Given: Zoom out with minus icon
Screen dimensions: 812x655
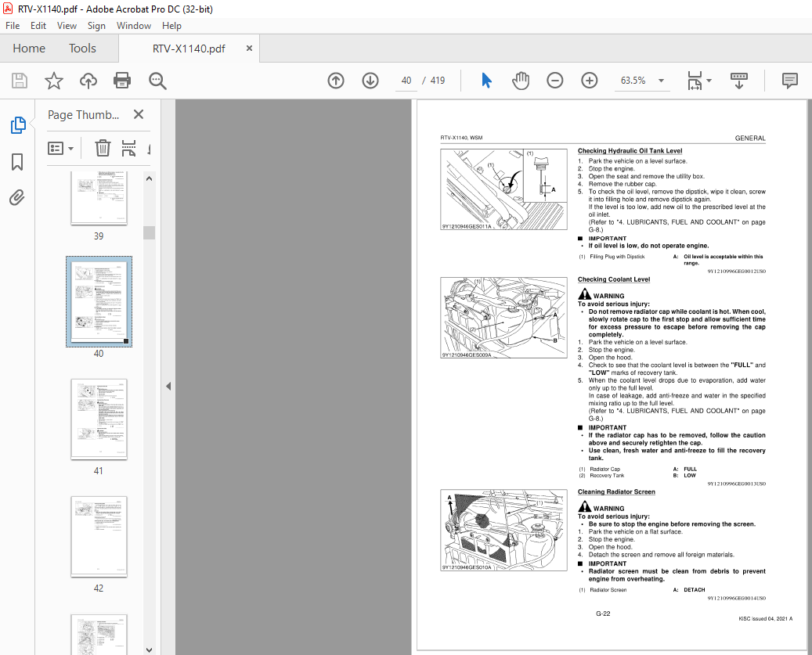Looking at the screenshot, I should tap(554, 81).
